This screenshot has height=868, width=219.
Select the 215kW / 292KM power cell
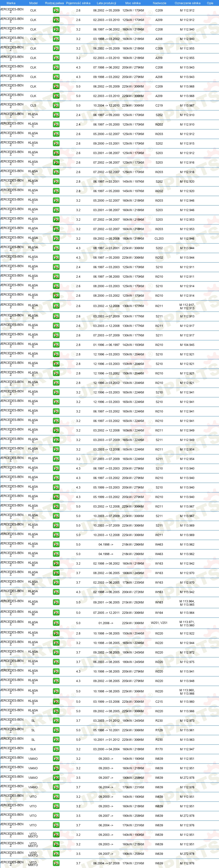(133, 602)
